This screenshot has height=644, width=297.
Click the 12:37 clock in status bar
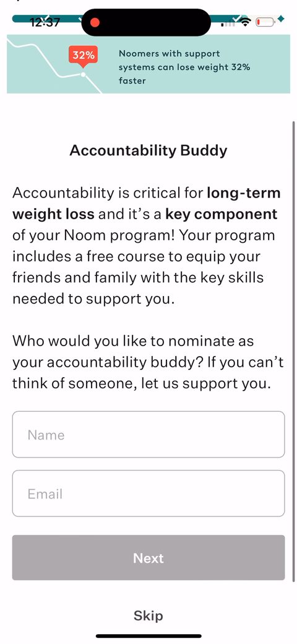click(x=45, y=22)
